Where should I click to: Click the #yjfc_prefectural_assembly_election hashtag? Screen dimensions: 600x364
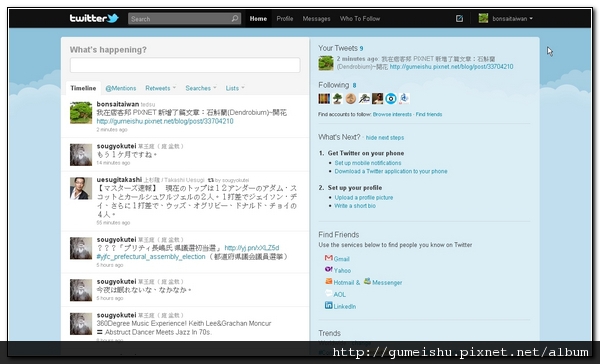point(151,256)
